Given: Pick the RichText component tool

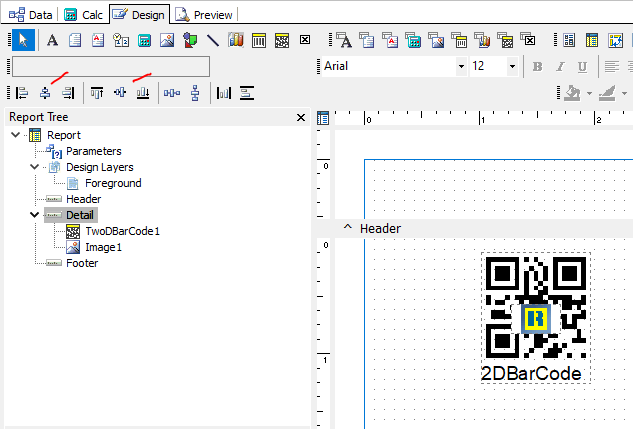Looking at the screenshot, I should tap(98, 40).
